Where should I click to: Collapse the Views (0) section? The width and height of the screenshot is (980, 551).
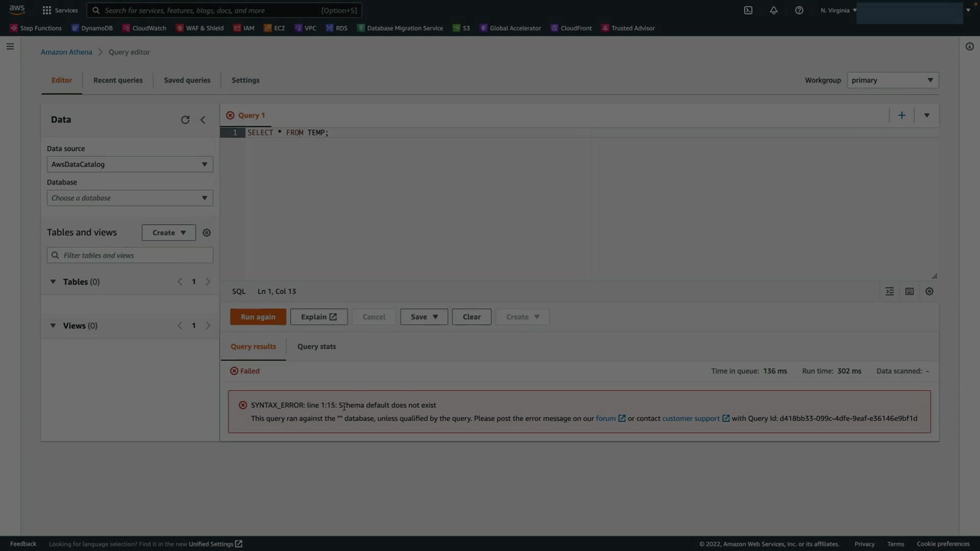(53, 326)
